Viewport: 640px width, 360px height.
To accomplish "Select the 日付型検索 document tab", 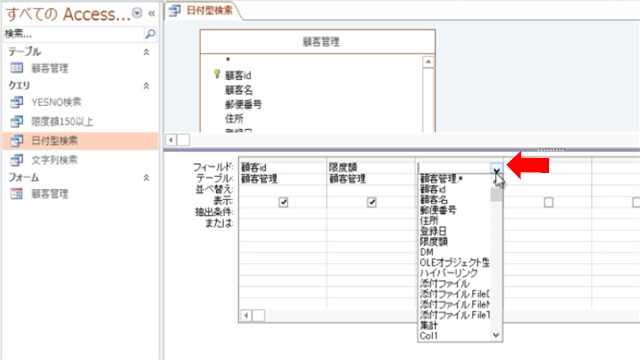I will [x=203, y=11].
